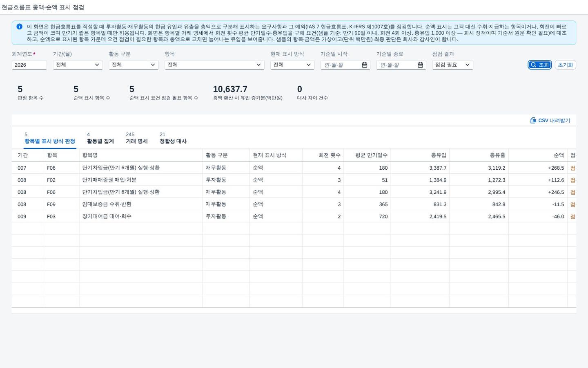Viewport: 588px width, 368px height.
Task: Click the 판정 항목 수 KPI label
Action: [31, 98]
